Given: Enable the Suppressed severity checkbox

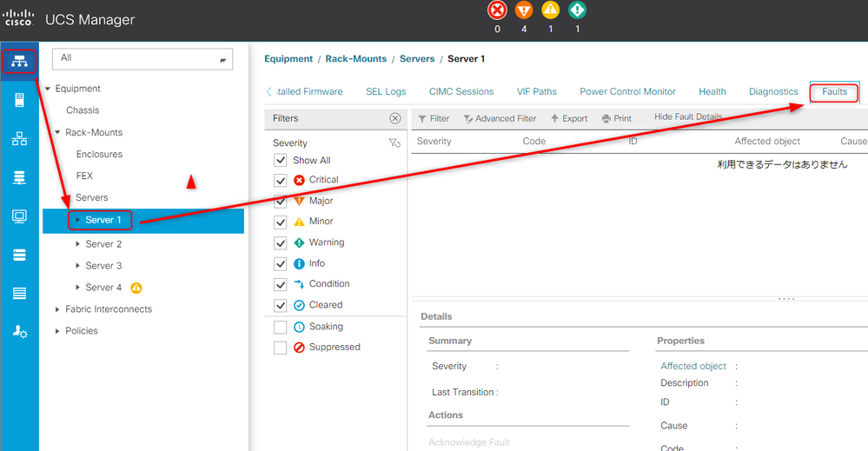Looking at the screenshot, I should 280,348.
